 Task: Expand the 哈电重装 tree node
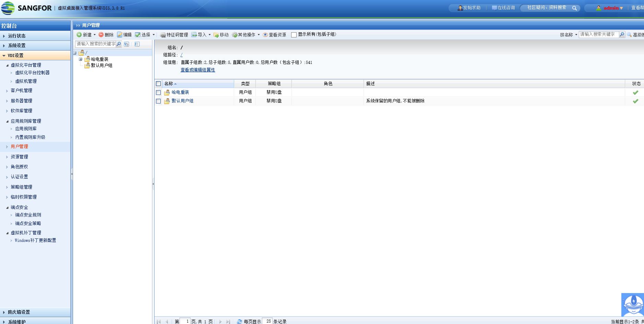[81, 59]
